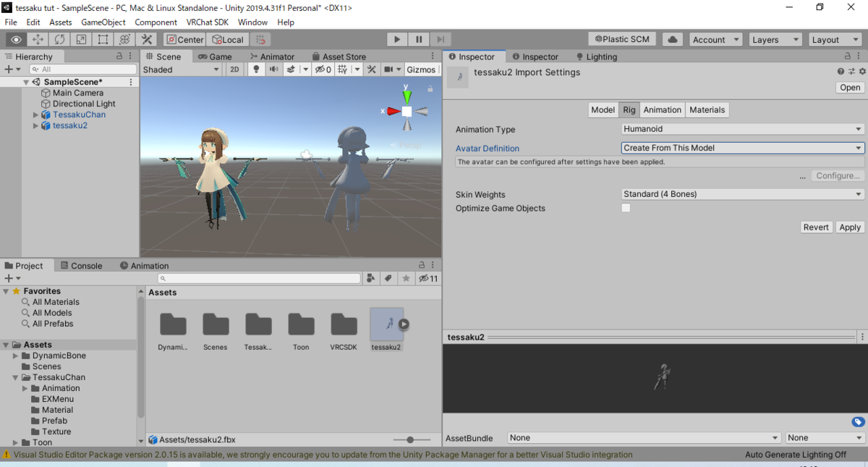Image resolution: width=868 pixels, height=467 pixels.
Task: Toggle grid snapping icon in toolbar
Action: click(262, 40)
